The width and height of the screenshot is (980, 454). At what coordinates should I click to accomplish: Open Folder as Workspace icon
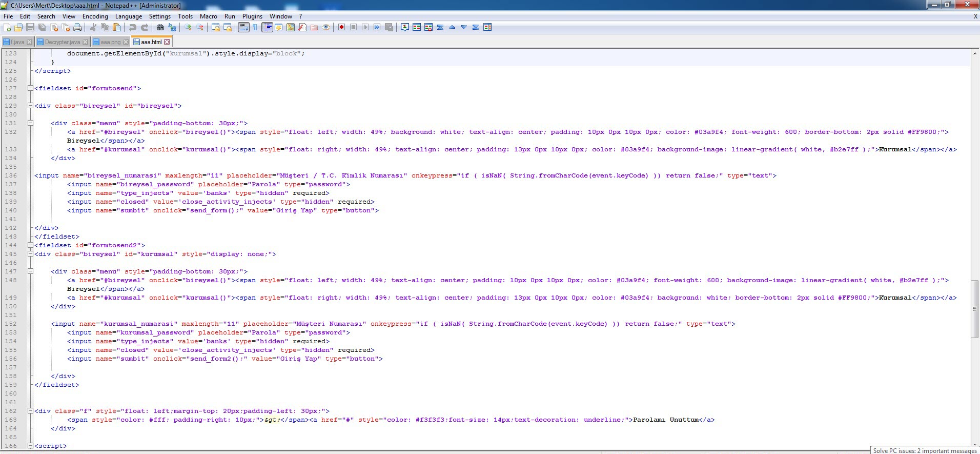tap(314, 27)
